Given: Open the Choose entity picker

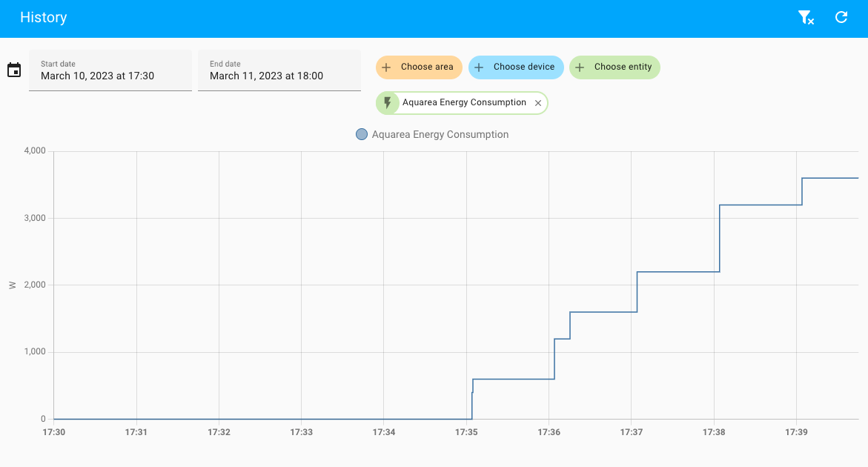Looking at the screenshot, I should click(623, 67).
